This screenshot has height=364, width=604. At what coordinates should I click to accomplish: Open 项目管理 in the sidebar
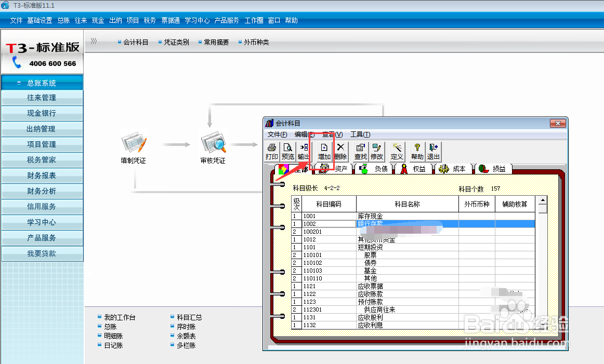click(42, 144)
